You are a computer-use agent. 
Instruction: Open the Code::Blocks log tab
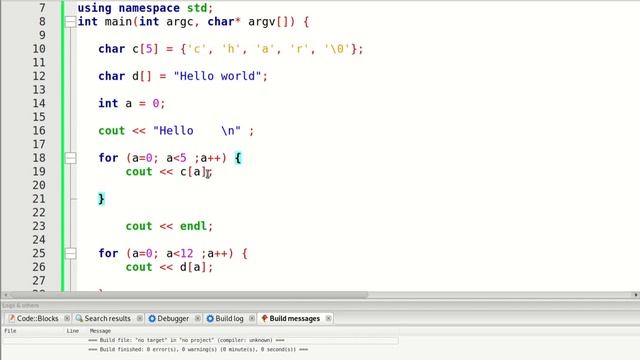(38, 318)
